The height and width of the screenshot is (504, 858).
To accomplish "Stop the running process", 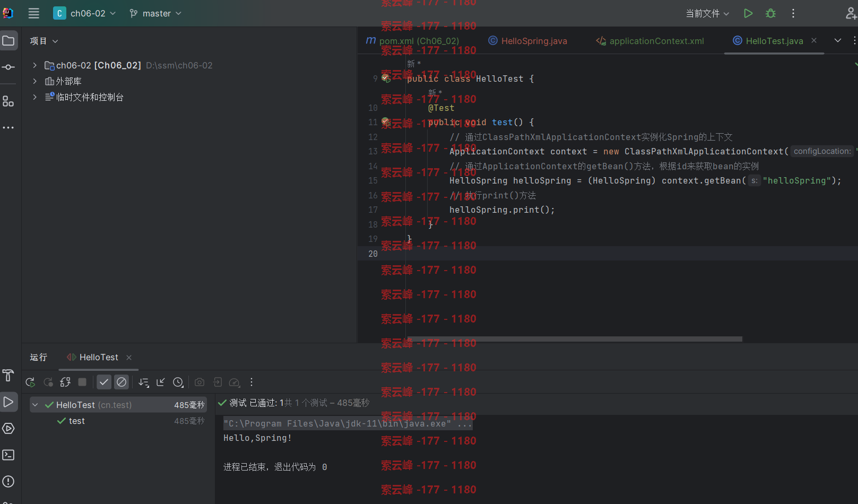I will [x=82, y=382].
